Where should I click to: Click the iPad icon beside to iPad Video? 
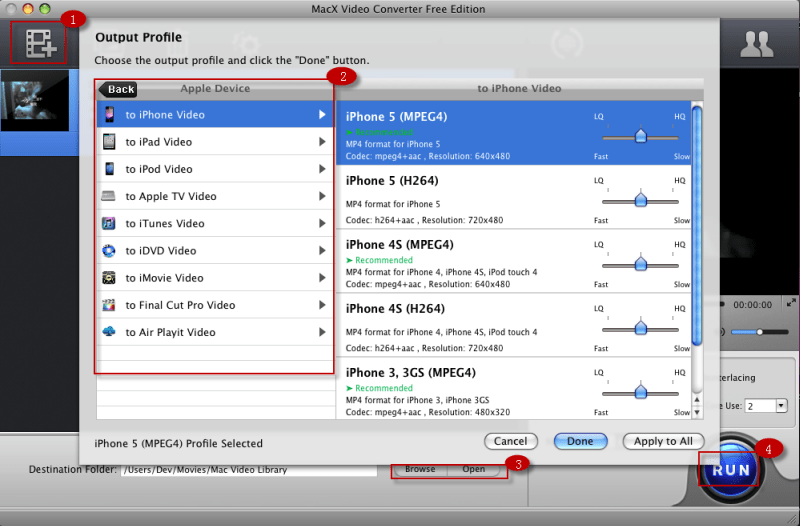(x=109, y=141)
